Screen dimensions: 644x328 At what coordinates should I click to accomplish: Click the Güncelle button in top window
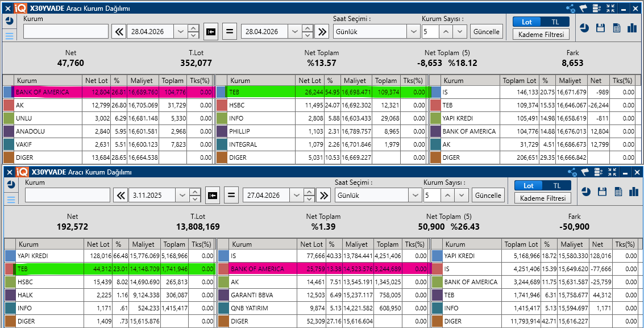pos(487,32)
